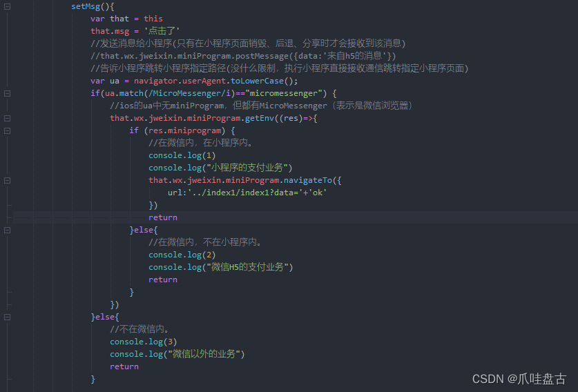Click console.log("小程序的支付业务") line
Screen dimensions: 578x392
(220, 168)
